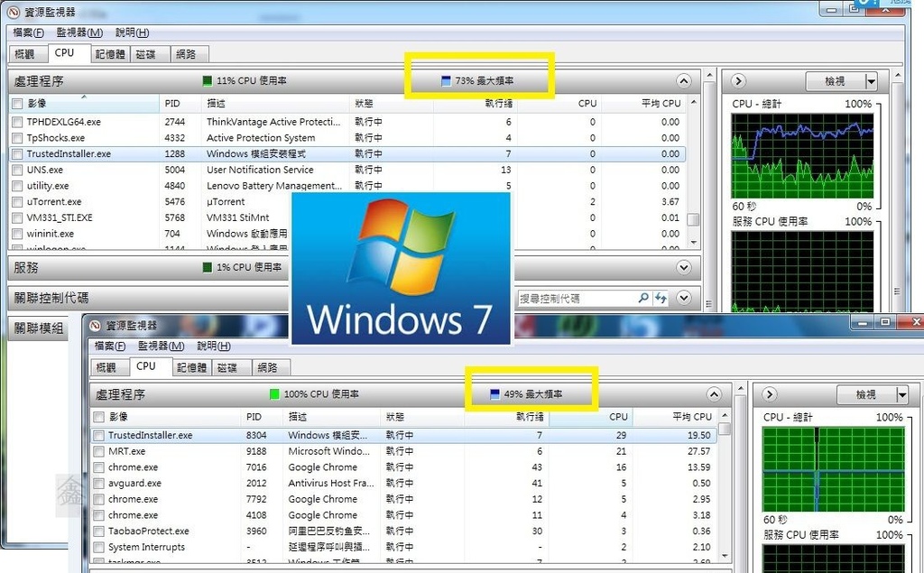924x573 pixels.
Task: Check the VM331_STI.EXE process checkbox
Action: (17, 217)
